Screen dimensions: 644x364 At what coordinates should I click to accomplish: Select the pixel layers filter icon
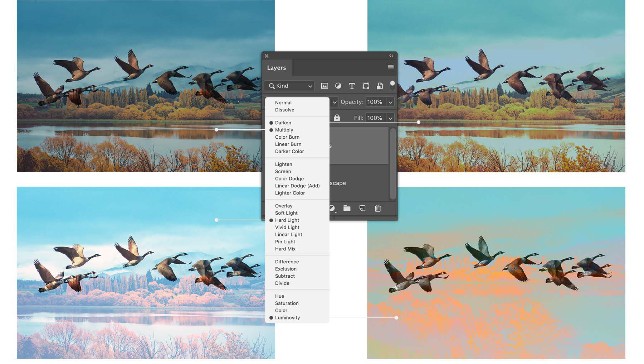click(324, 86)
